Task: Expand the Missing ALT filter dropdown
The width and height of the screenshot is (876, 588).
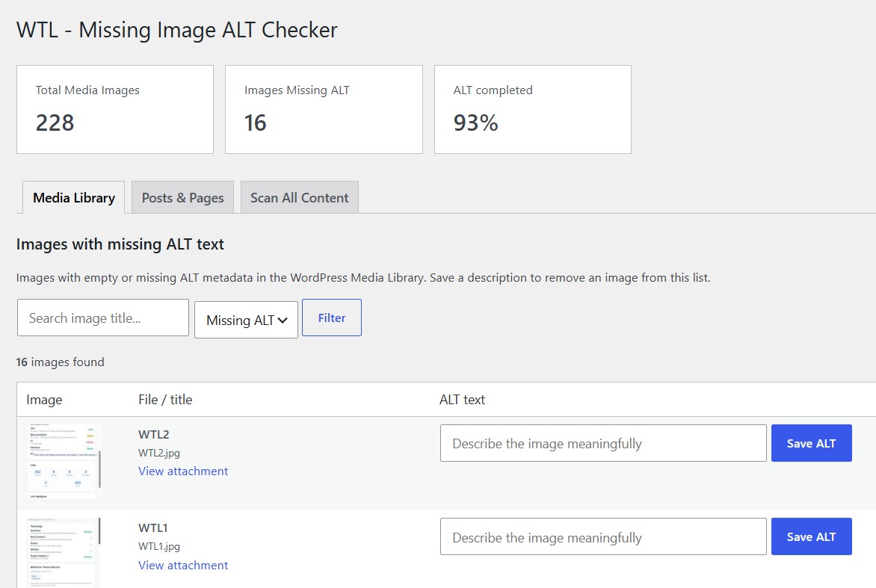Action: click(x=247, y=320)
